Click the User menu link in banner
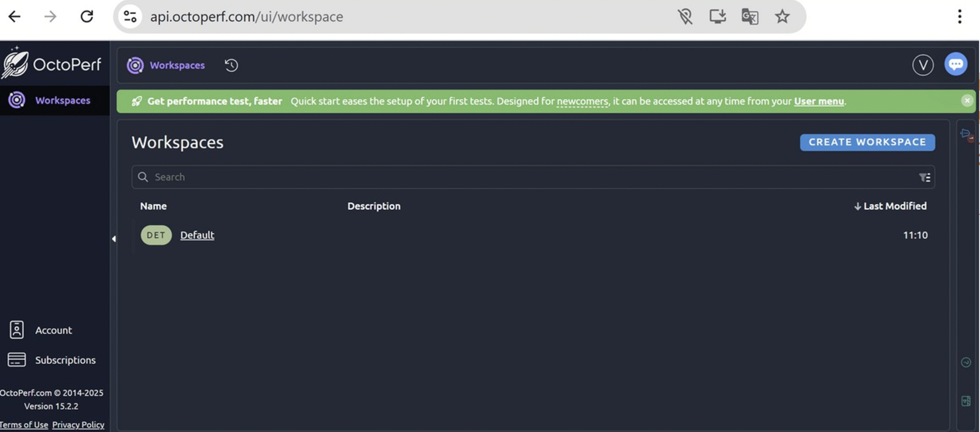The height and width of the screenshot is (432, 980). click(818, 101)
